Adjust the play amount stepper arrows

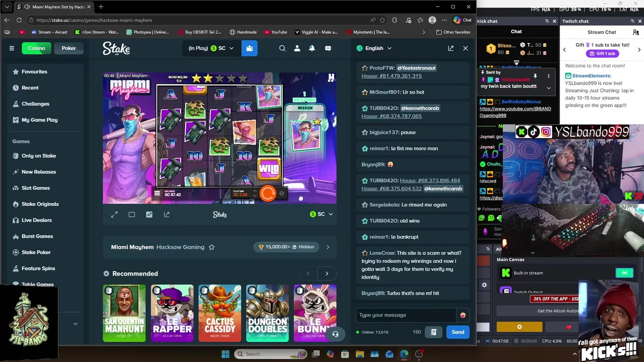(x=255, y=194)
